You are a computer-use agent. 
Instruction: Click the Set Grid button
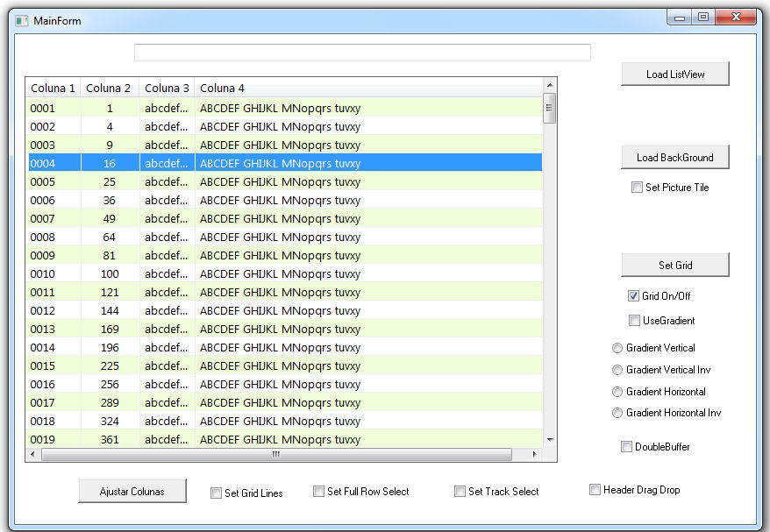(x=675, y=265)
